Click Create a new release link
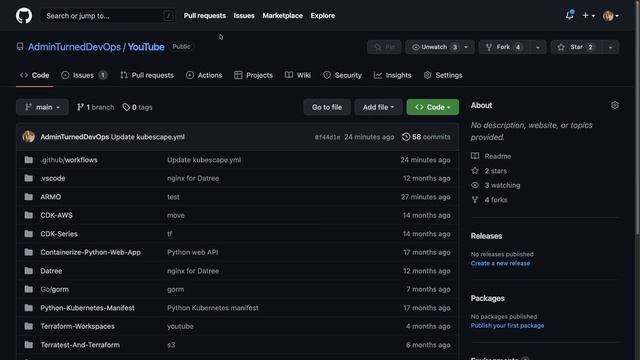The width and height of the screenshot is (640, 360). pyautogui.click(x=500, y=263)
